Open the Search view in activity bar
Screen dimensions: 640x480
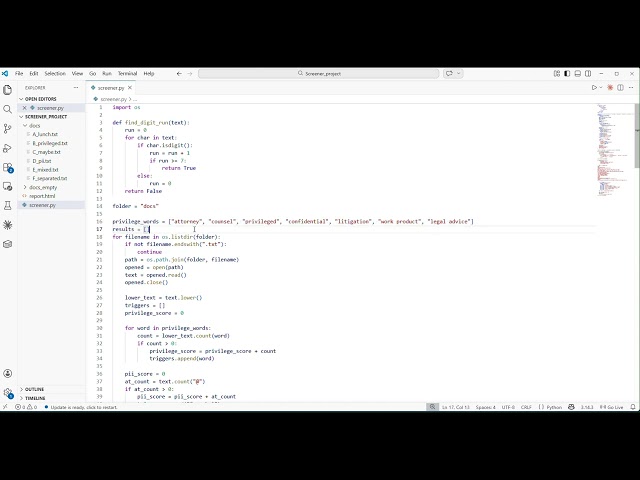pyautogui.click(x=7, y=109)
